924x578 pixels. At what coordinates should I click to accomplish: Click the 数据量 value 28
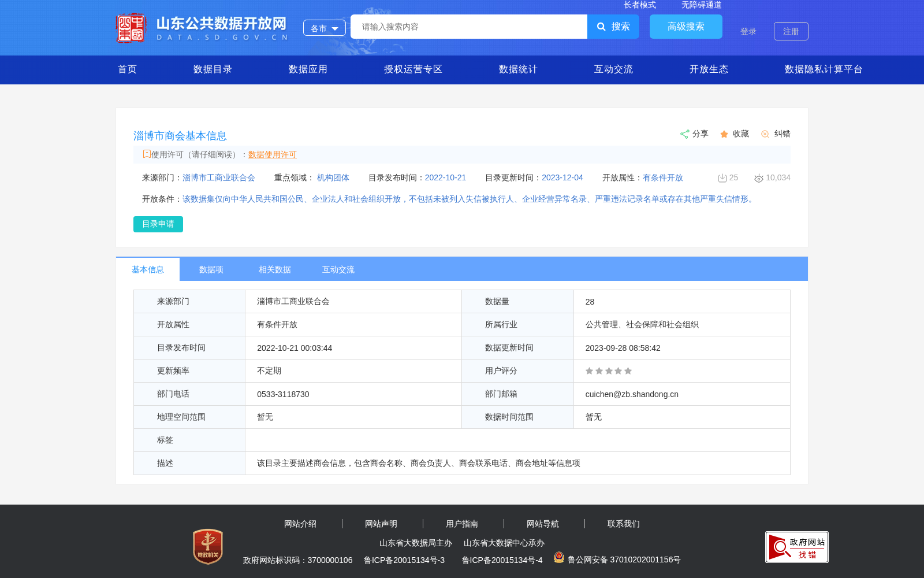590,302
